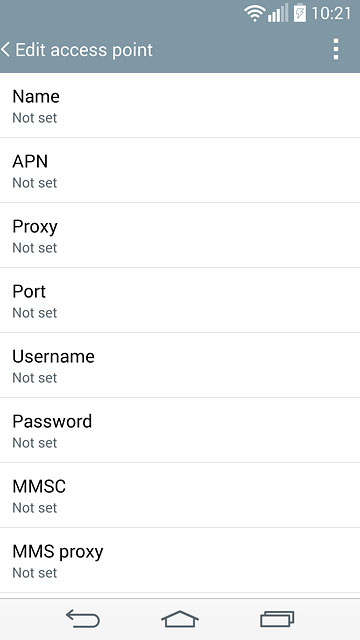Viewport: 360px width, 640px height.
Task: Edit the Name field
Action: (180, 105)
